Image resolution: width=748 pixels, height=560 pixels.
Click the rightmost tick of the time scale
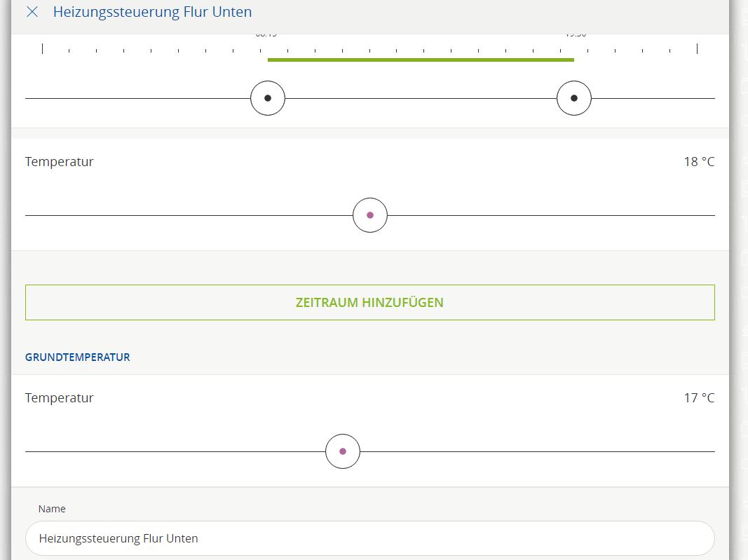click(697, 48)
